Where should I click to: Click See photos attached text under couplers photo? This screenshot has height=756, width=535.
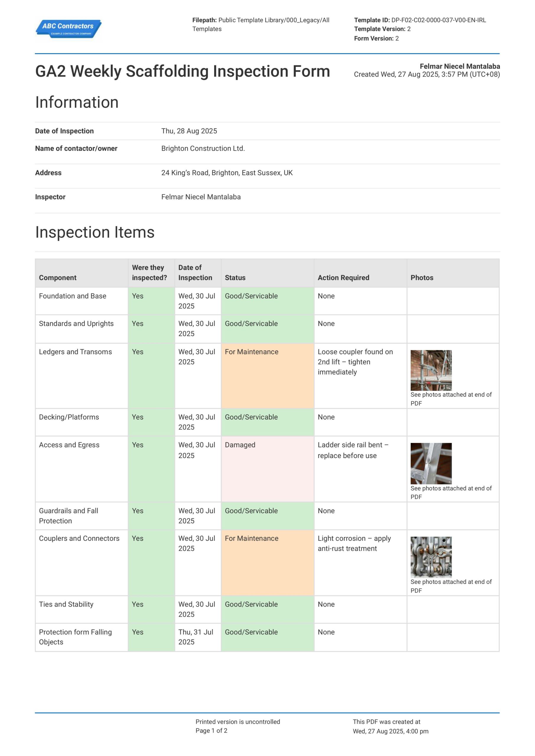(x=451, y=586)
